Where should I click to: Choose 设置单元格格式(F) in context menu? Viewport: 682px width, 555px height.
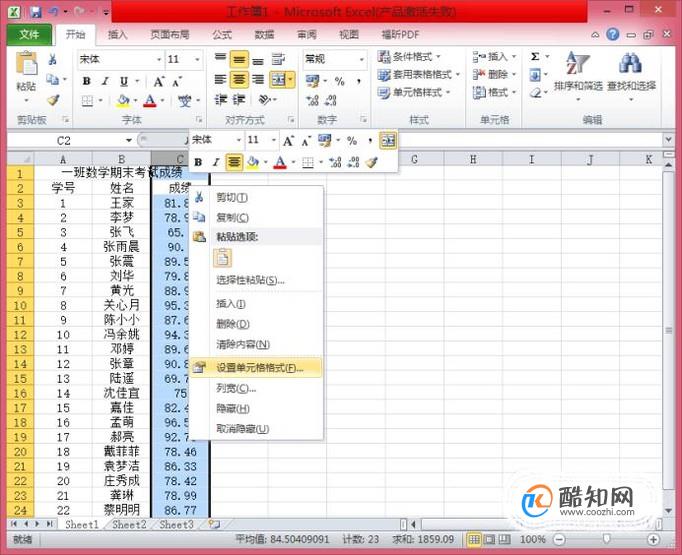257,368
